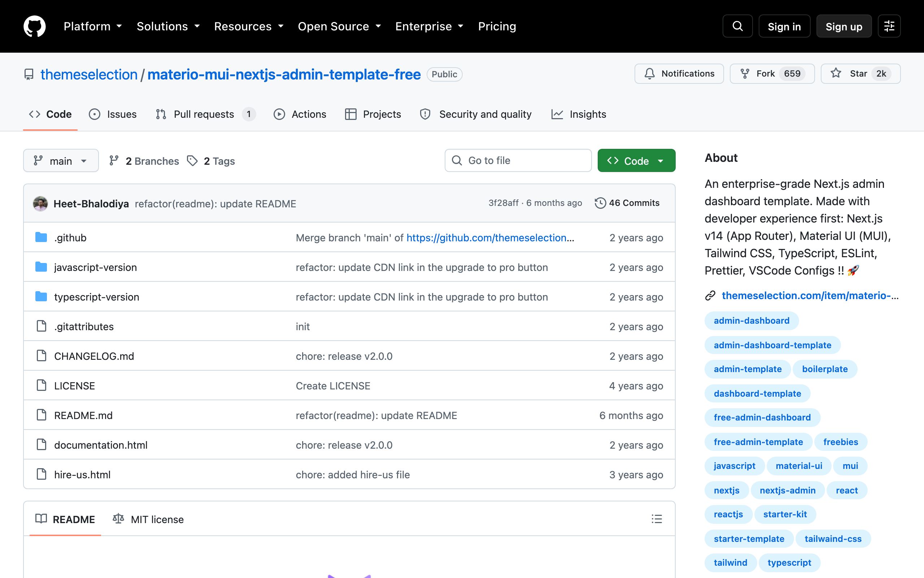Screen dimensions: 924x578
Task: Open the 'chore: added hire-us file' commit message
Action: click(x=353, y=475)
